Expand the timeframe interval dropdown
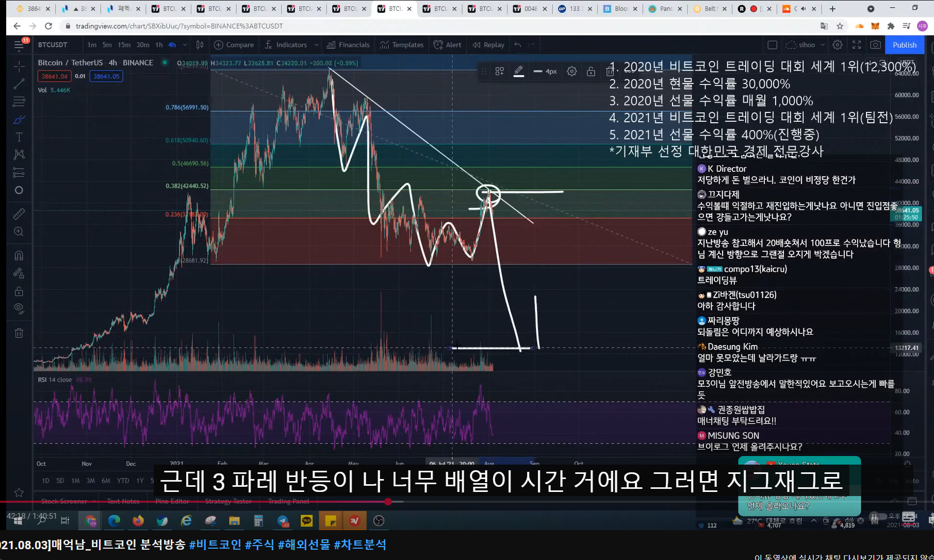 [185, 45]
